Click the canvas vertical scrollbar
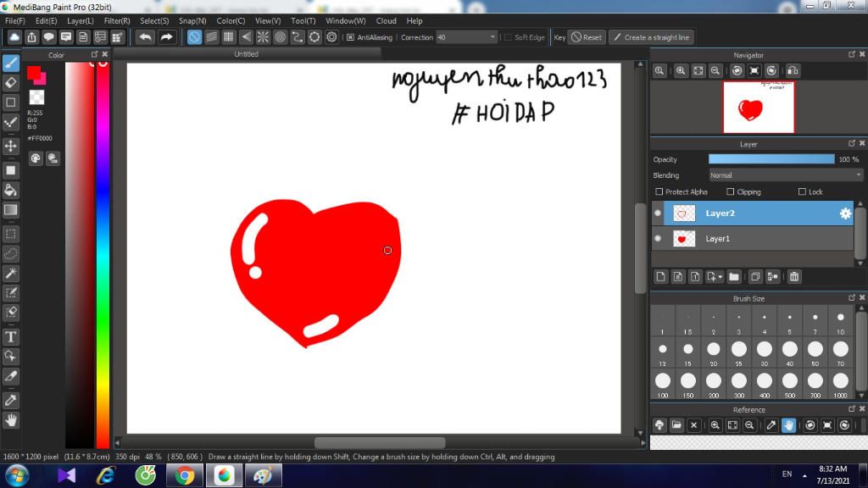 (x=641, y=249)
